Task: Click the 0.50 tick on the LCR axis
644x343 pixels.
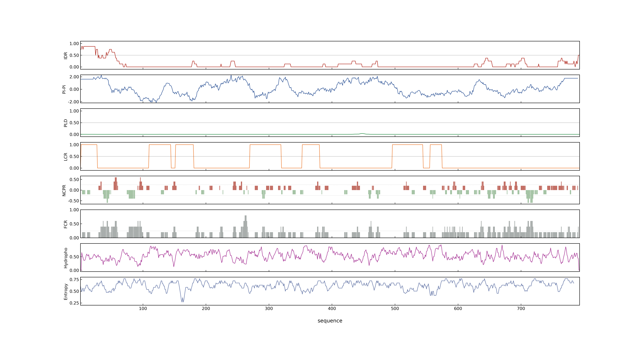Action: (x=74, y=157)
